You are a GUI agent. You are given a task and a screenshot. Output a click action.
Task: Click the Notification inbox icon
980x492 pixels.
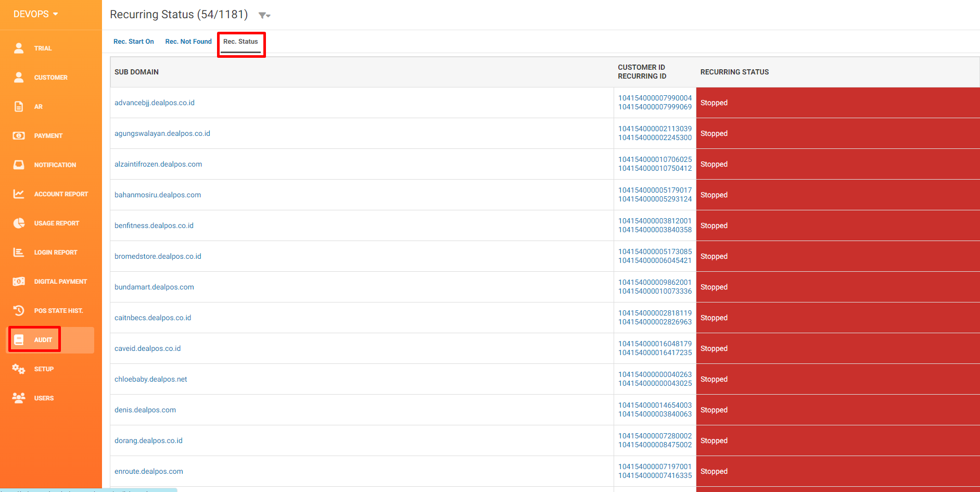tap(19, 165)
